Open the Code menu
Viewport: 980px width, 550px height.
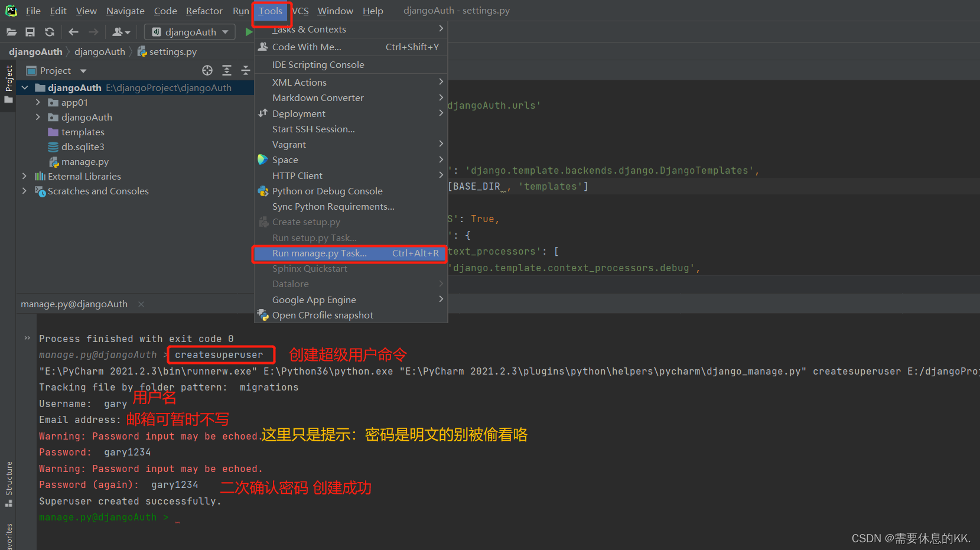tap(165, 11)
